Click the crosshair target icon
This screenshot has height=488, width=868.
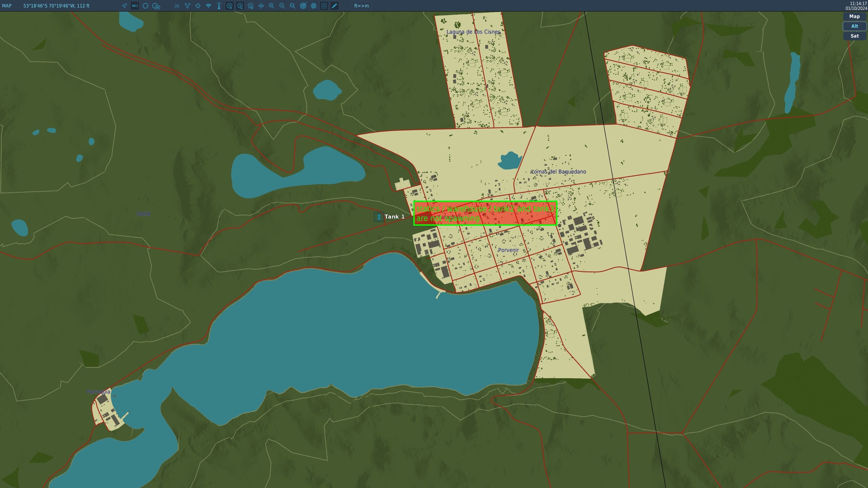[198, 6]
